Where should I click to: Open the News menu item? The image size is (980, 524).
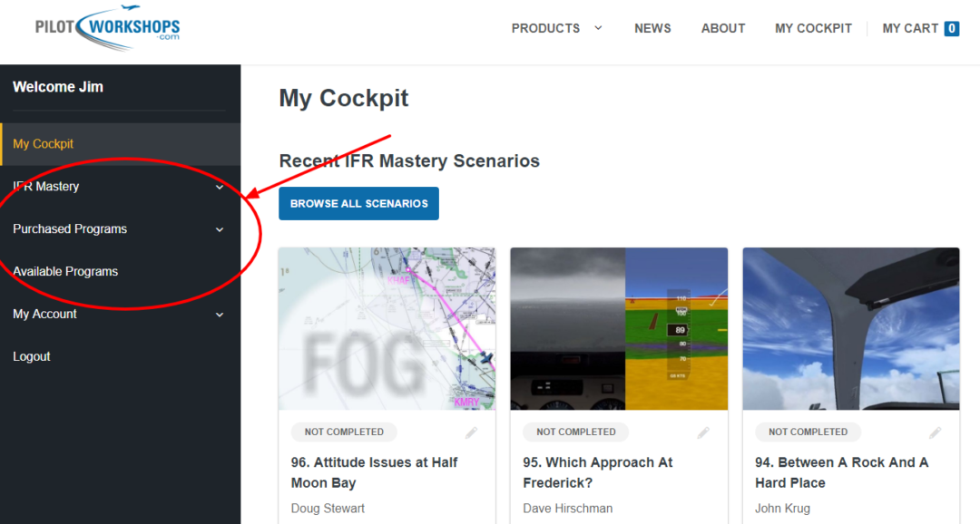(652, 28)
